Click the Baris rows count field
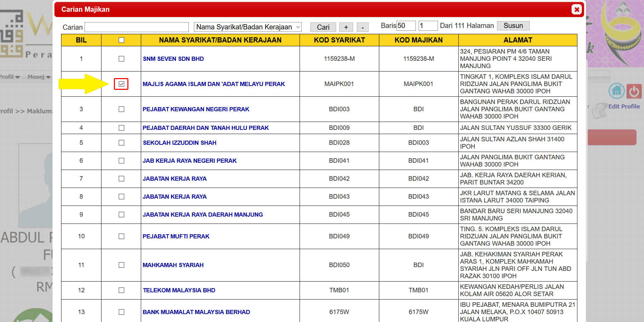The width and height of the screenshot is (644, 322). (406, 26)
